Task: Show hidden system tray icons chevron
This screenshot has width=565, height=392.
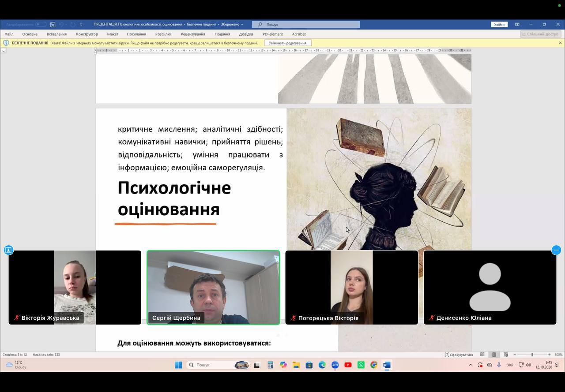Action: coord(471,365)
